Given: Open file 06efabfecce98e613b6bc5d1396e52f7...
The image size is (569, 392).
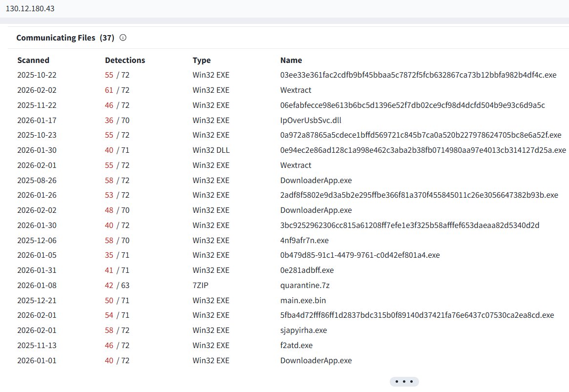Looking at the screenshot, I should tap(412, 105).
